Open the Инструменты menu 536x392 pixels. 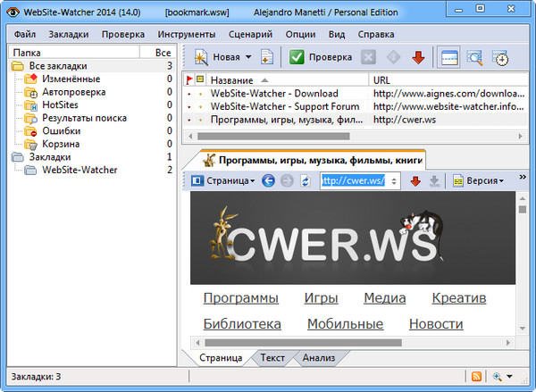coord(186,34)
